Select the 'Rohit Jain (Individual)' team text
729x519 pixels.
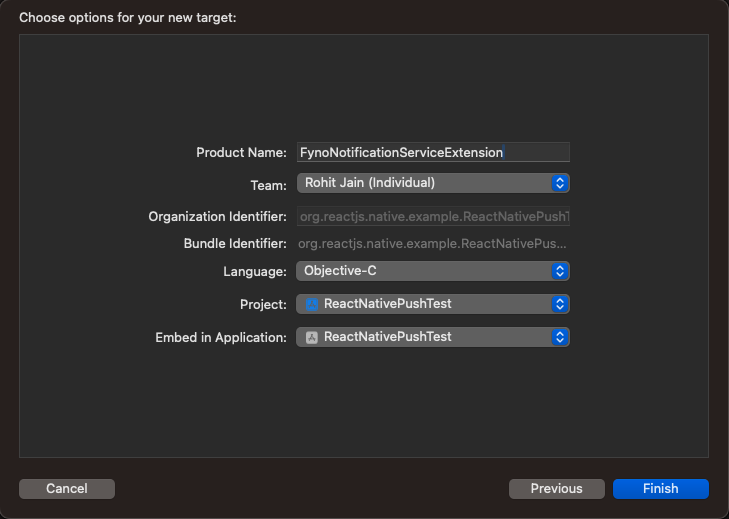[369, 183]
